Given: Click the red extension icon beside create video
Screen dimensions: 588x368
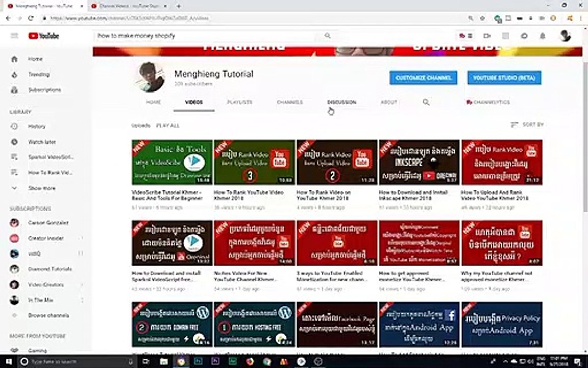Looking at the screenshot, I should pyautogui.click(x=465, y=36).
